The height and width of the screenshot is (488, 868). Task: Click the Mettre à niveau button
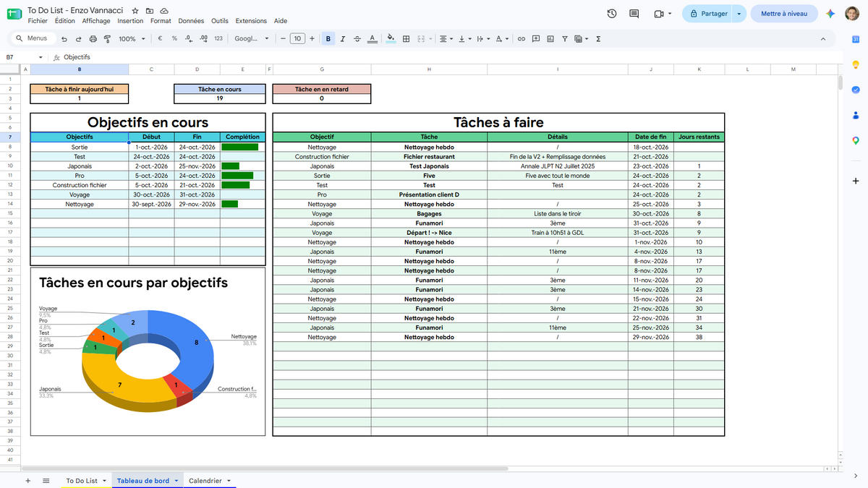pos(785,14)
